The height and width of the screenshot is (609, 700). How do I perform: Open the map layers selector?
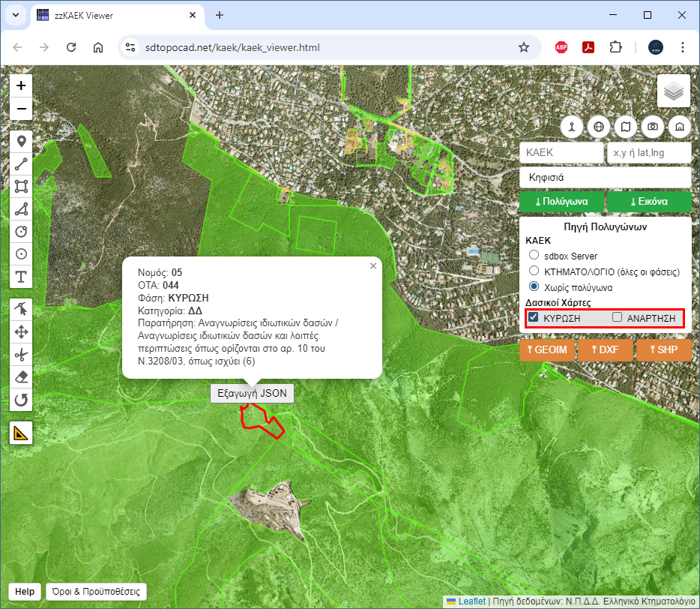[673, 91]
